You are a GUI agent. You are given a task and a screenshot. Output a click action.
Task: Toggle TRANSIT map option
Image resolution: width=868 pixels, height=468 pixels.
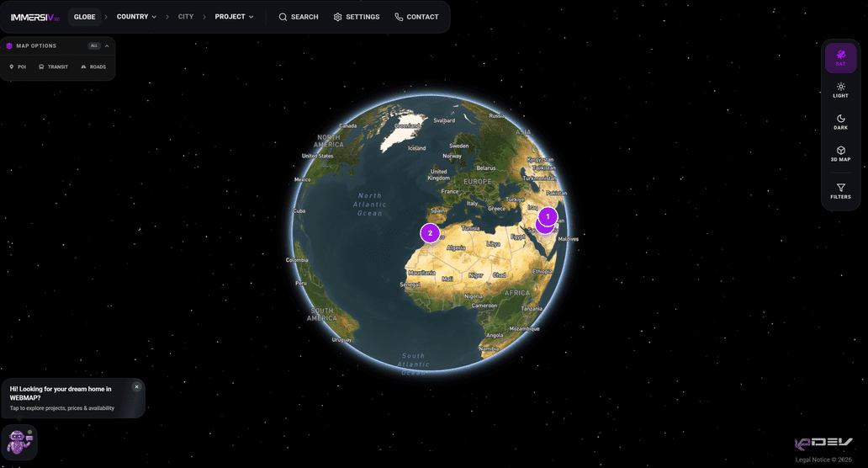[x=53, y=67]
